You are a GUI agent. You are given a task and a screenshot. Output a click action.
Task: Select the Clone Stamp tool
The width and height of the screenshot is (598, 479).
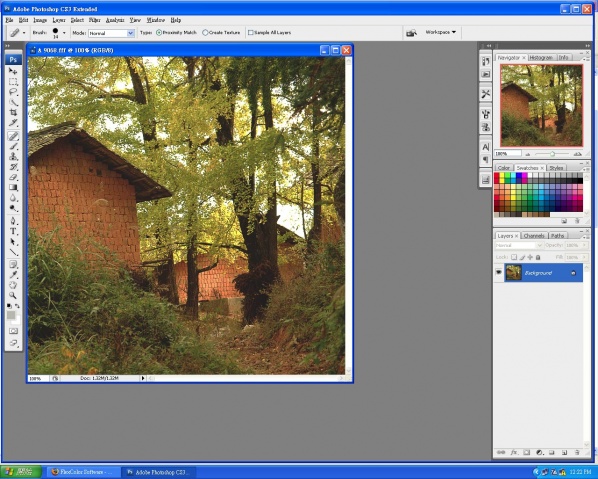(x=13, y=156)
